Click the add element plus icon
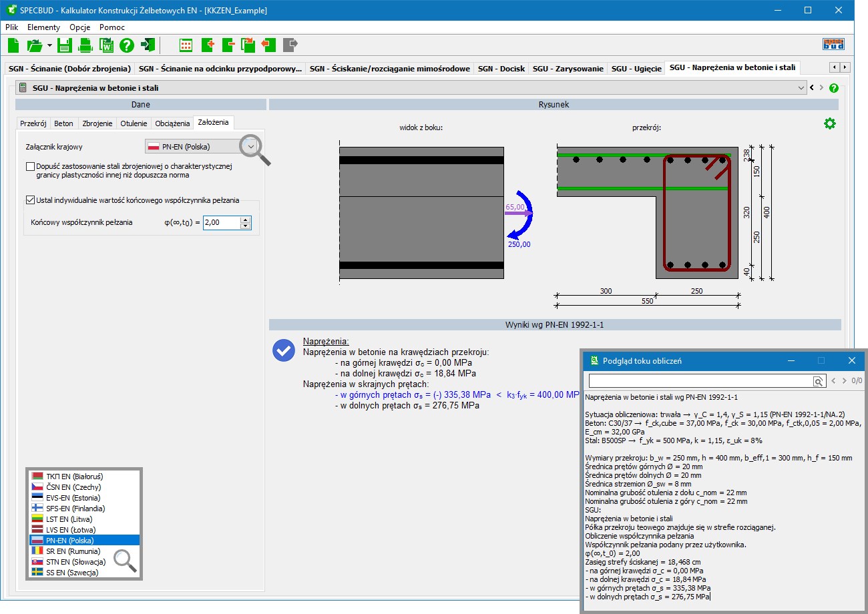The width and height of the screenshot is (868, 614). 207,45
